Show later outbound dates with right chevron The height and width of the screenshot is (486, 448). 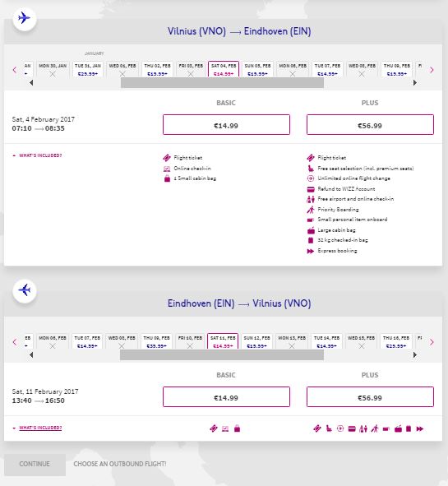[432, 70]
